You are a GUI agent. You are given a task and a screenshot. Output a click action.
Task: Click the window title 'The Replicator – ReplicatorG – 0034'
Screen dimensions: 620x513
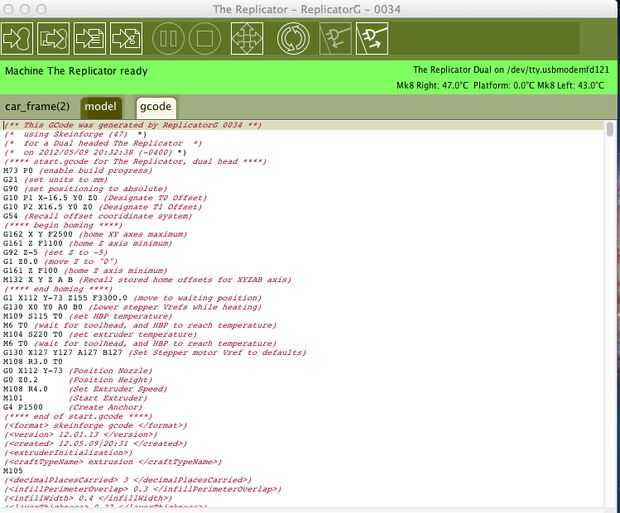pyautogui.click(x=307, y=9)
